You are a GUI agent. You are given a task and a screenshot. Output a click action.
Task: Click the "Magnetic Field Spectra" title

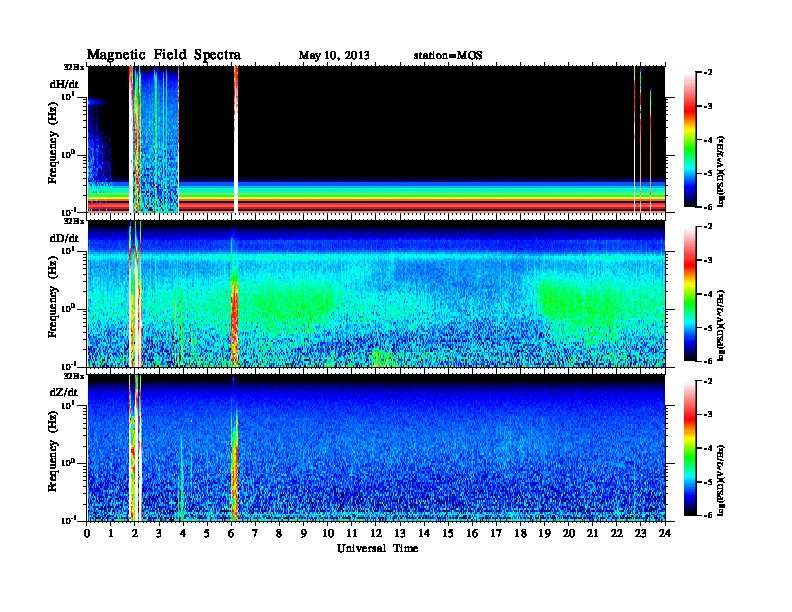point(164,55)
